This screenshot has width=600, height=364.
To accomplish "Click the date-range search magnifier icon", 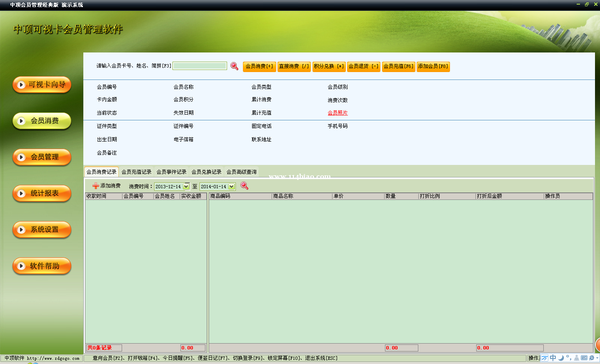I will (x=245, y=186).
